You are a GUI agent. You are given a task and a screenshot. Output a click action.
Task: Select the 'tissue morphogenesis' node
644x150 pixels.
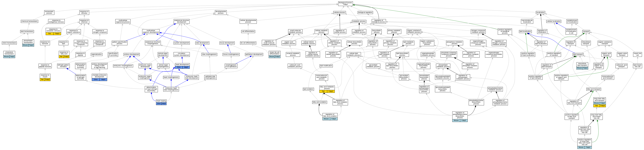coord(231,54)
